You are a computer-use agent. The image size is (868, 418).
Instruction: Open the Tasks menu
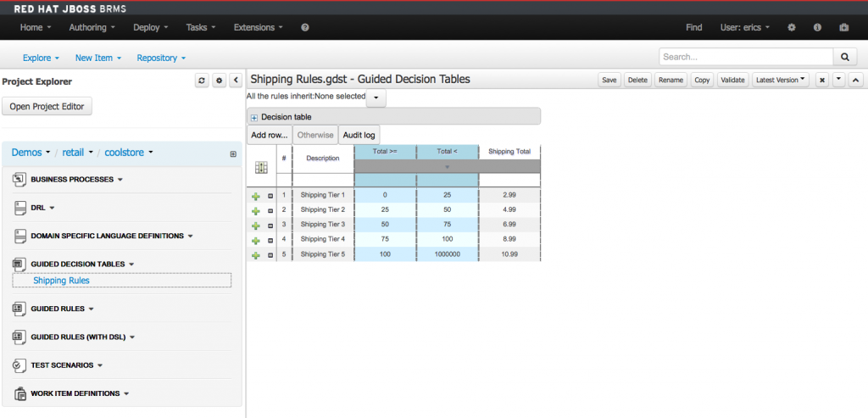click(x=200, y=27)
